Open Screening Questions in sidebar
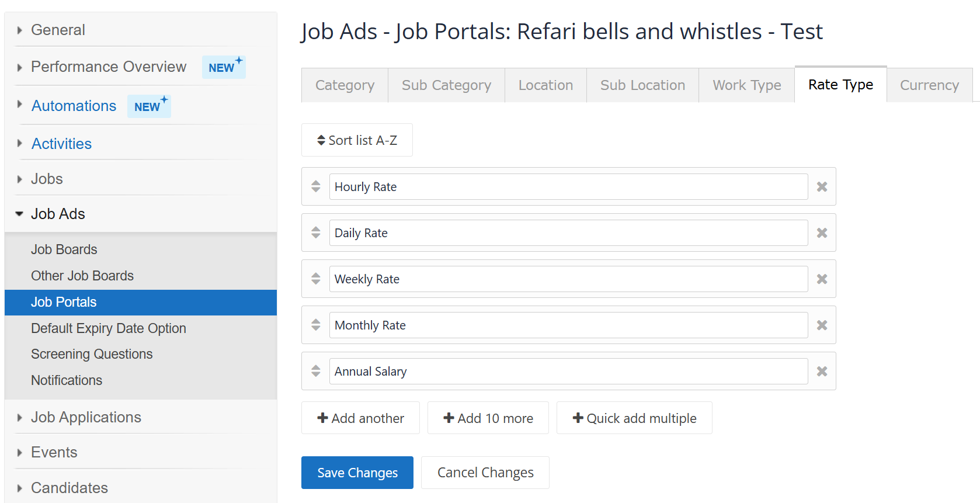The height and width of the screenshot is (503, 980). click(92, 354)
